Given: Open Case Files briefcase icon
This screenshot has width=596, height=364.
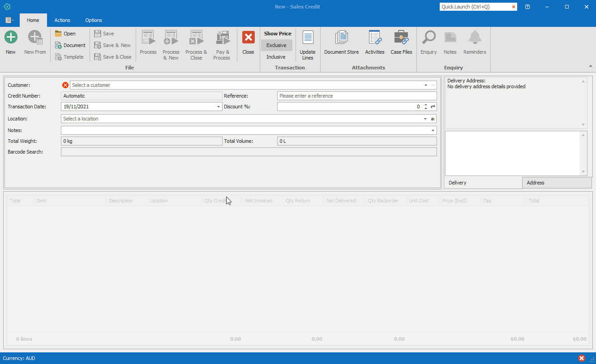Looking at the screenshot, I should [x=401, y=38].
